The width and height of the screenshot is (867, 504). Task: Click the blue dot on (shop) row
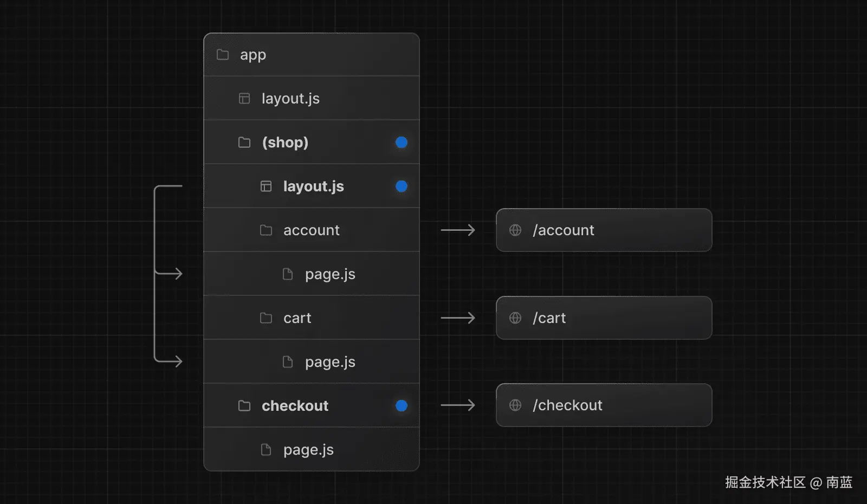coord(402,143)
